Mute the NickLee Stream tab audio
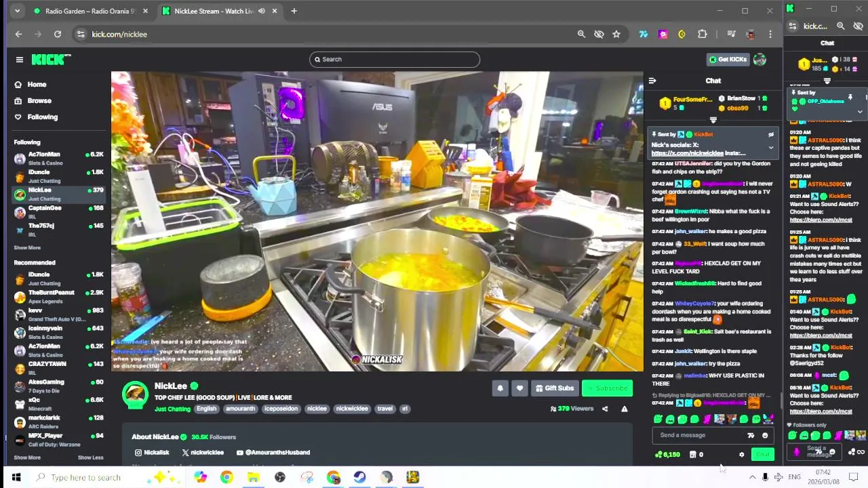Screen dimensions: 868x488 click(261, 11)
